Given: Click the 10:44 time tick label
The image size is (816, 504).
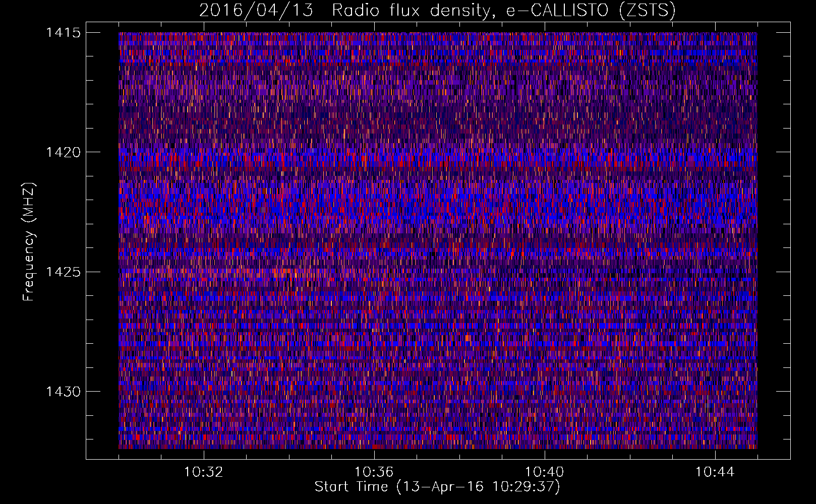Looking at the screenshot, I should tap(715, 472).
